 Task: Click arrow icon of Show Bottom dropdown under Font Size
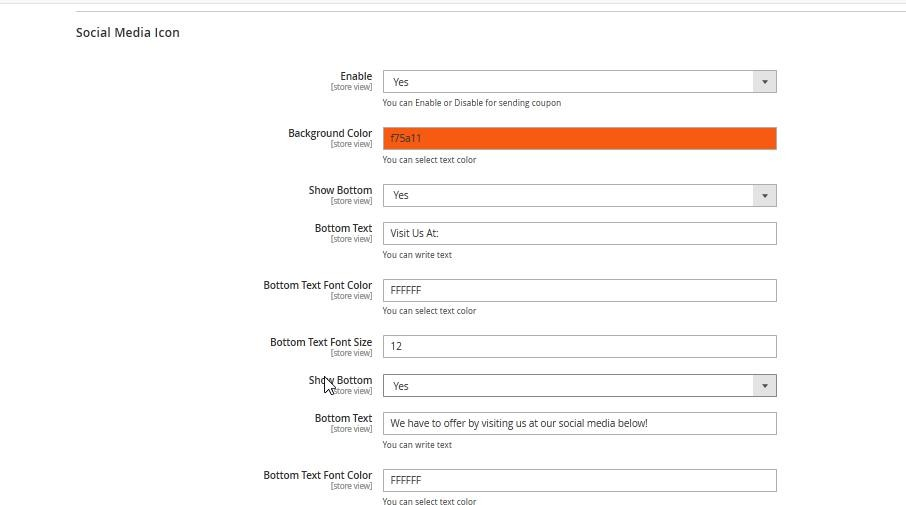764,386
